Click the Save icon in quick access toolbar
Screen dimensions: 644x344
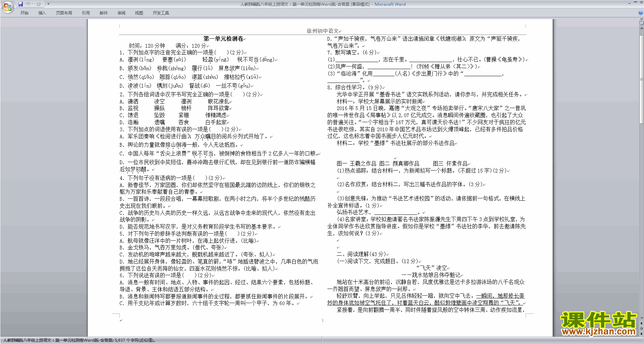[x=20, y=4]
